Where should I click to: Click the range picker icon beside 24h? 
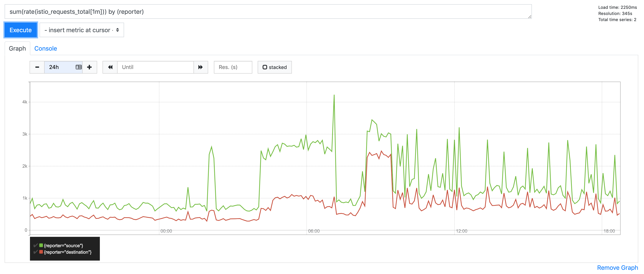pos(79,67)
